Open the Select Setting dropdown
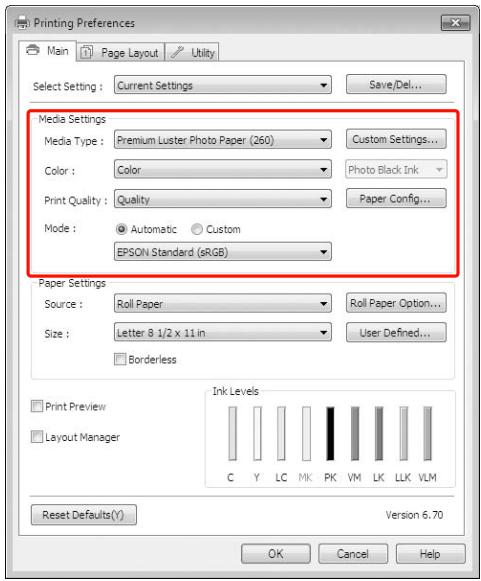The image size is (481, 581). [x=223, y=85]
